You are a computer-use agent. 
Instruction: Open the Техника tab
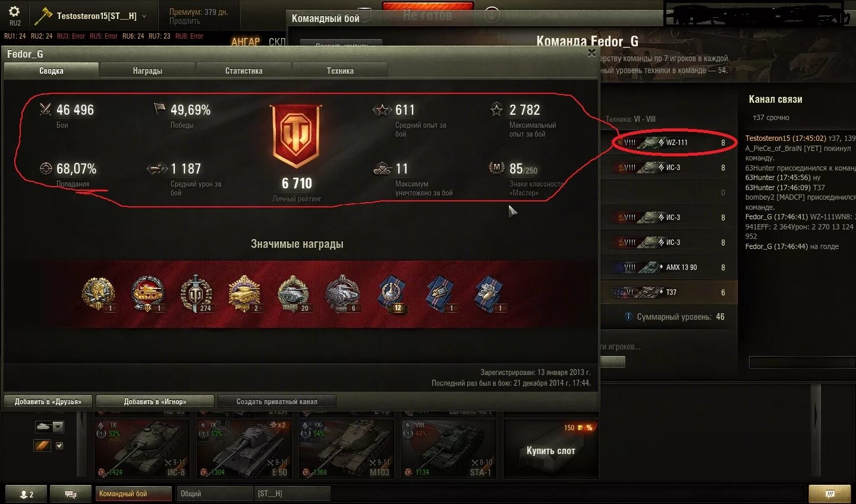340,71
